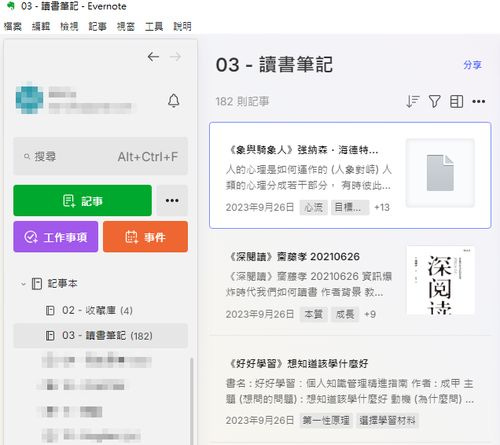Collapse the 記事本 notebooks section
The height and width of the screenshot is (445, 500).
(23, 284)
